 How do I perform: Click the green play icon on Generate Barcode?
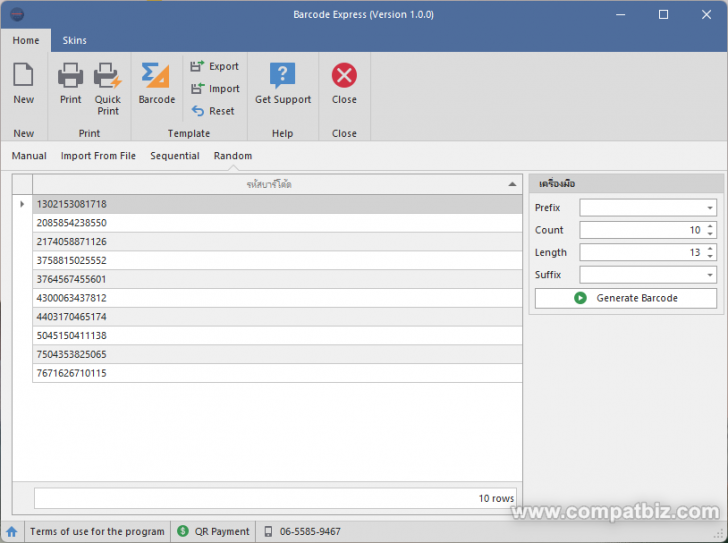(580, 298)
